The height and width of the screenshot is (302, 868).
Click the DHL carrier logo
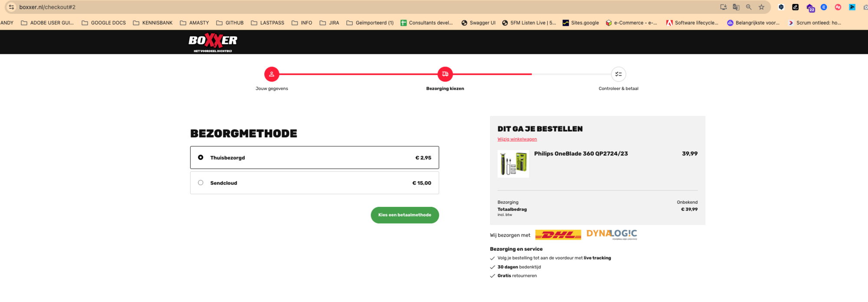coord(558,235)
